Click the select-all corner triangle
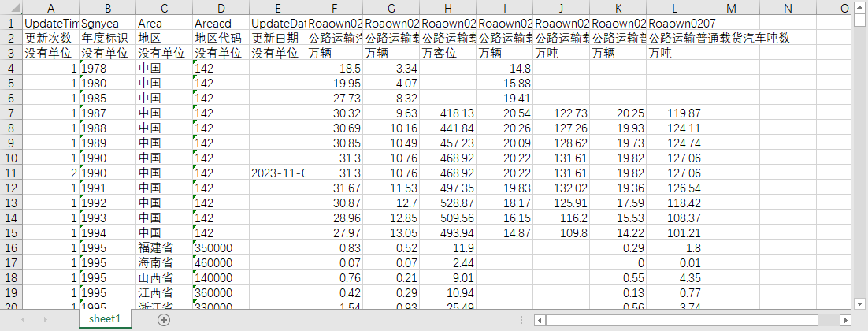This screenshot has width=868, height=331. (12, 8)
